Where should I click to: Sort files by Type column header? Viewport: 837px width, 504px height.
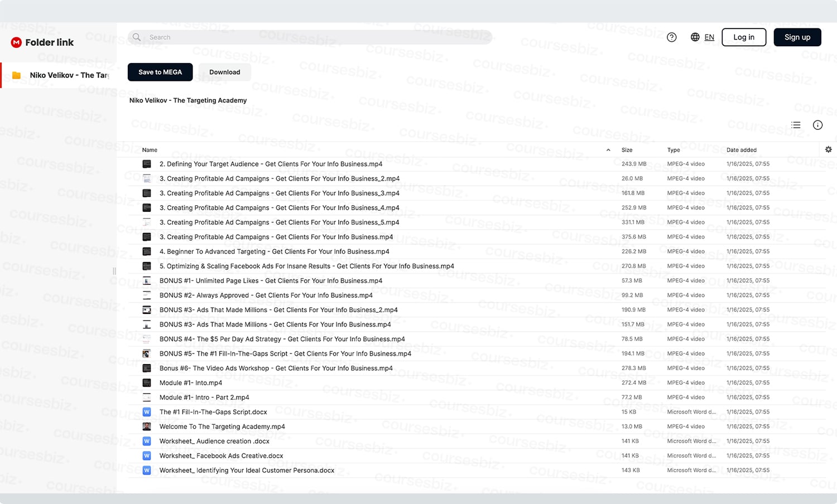tap(674, 150)
